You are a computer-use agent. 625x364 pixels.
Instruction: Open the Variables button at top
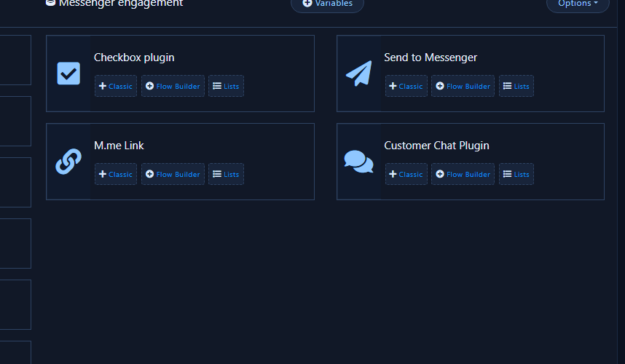click(x=327, y=4)
